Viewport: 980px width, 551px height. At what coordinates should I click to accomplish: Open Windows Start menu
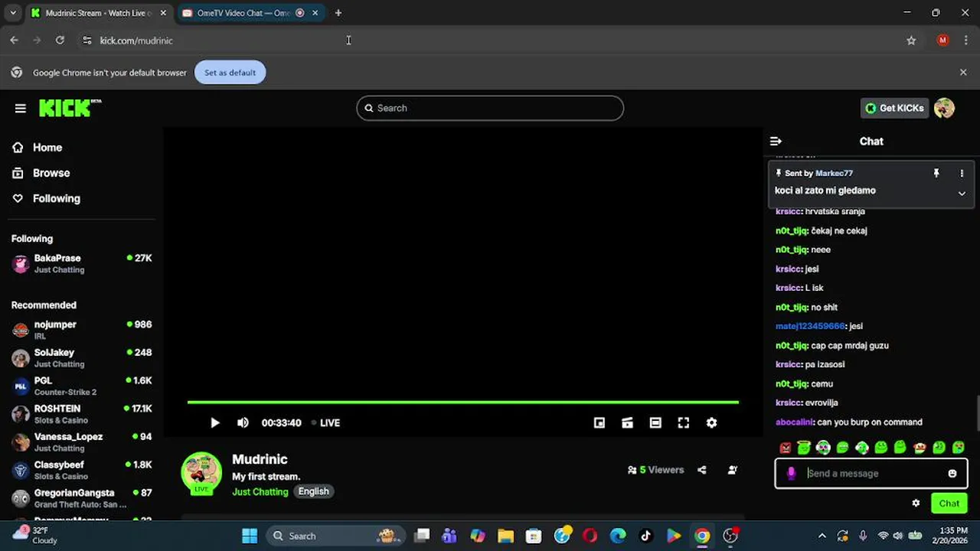250,536
